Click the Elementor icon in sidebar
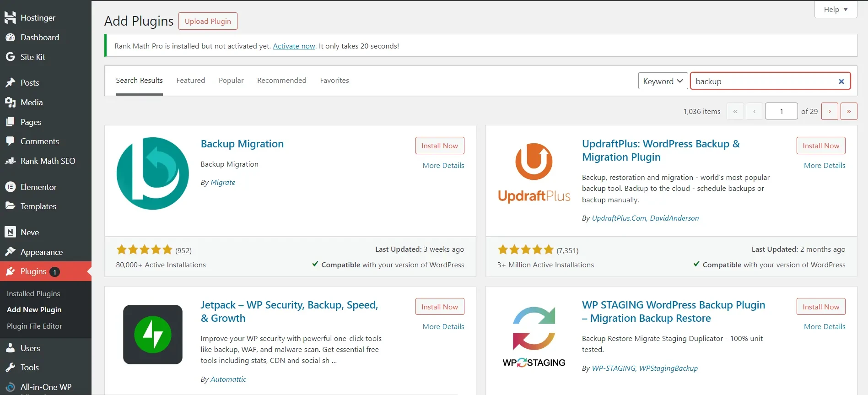This screenshot has height=395, width=868. [10, 187]
